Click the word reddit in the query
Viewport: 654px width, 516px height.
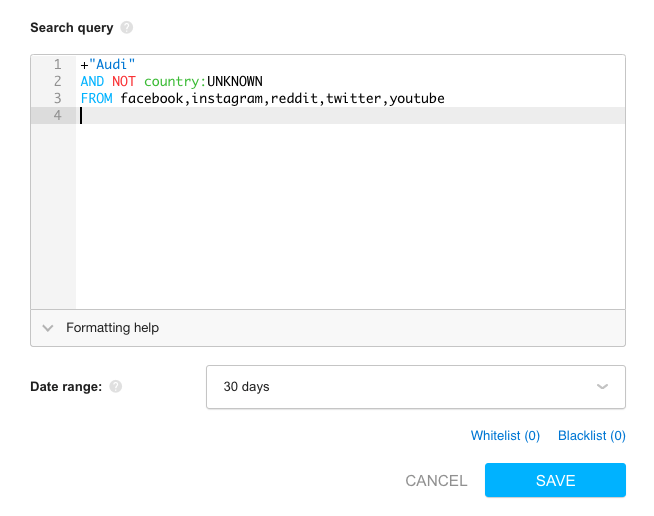click(x=294, y=98)
